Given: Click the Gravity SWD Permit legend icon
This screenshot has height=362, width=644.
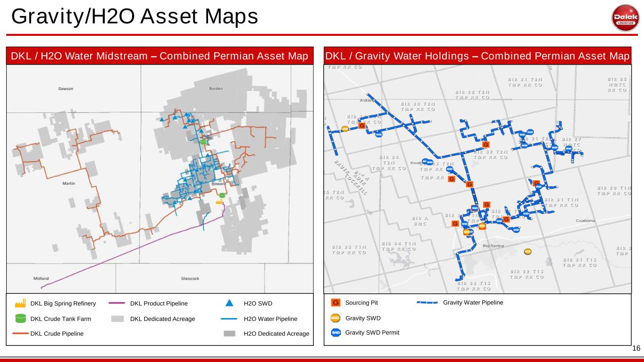Looking at the screenshot, I should [336, 333].
